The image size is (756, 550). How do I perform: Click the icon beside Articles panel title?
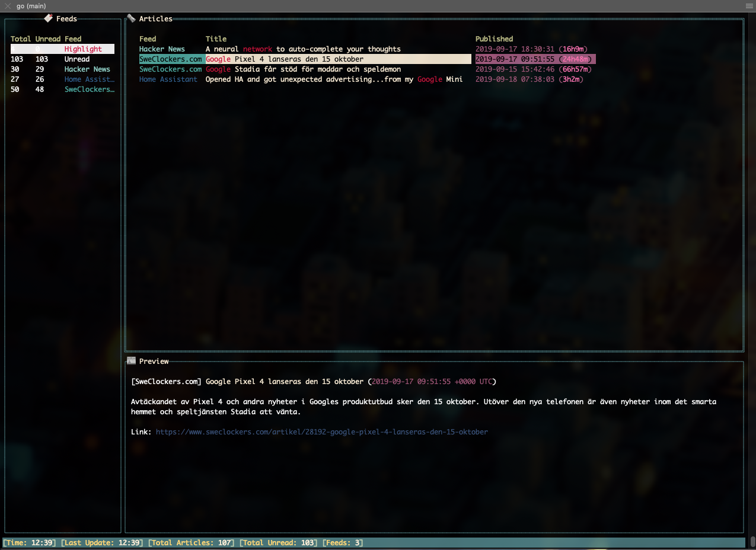click(x=131, y=18)
